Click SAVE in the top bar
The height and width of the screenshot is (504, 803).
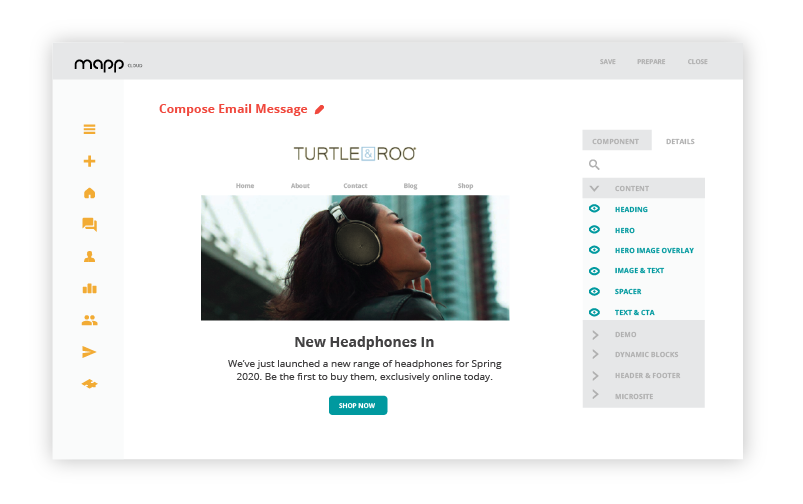[607, 61]
